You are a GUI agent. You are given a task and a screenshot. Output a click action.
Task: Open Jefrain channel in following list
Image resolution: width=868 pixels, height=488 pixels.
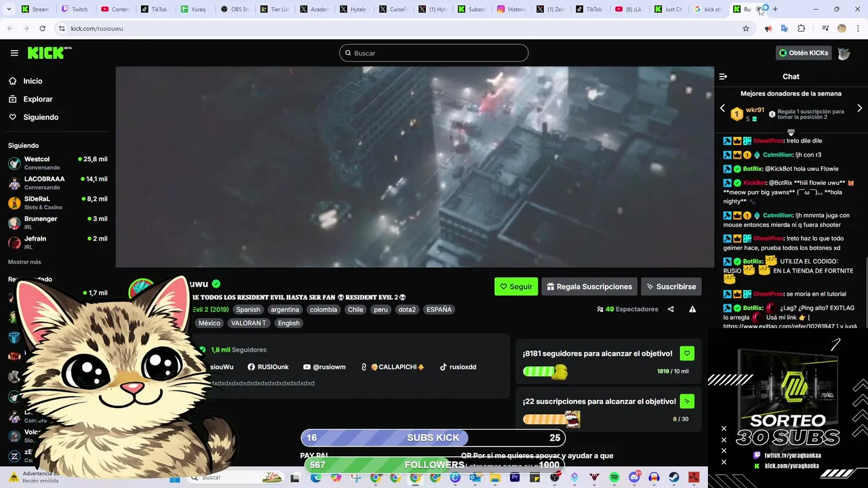(58, 242)
